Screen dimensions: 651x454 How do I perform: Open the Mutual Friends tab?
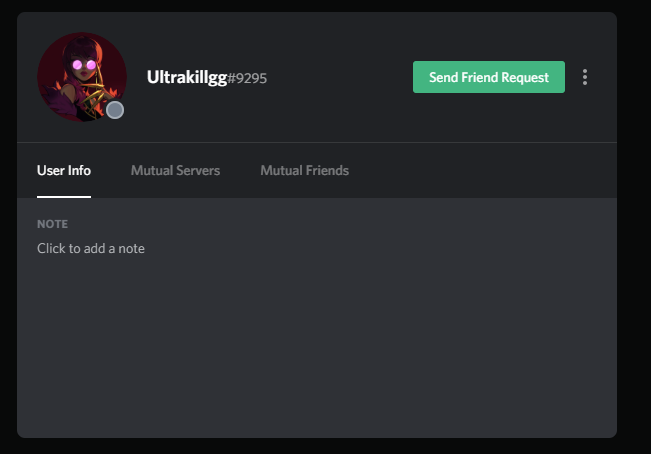tap(304, 171)
